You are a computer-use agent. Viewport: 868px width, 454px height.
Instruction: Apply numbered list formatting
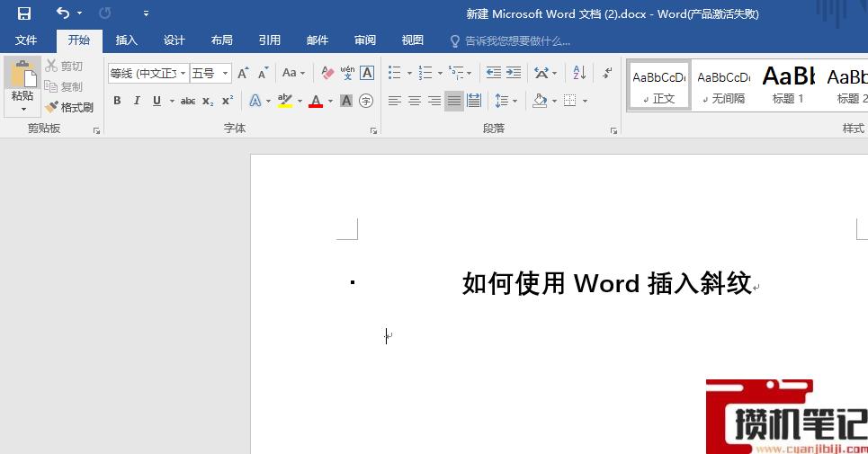tap(425, 73)
